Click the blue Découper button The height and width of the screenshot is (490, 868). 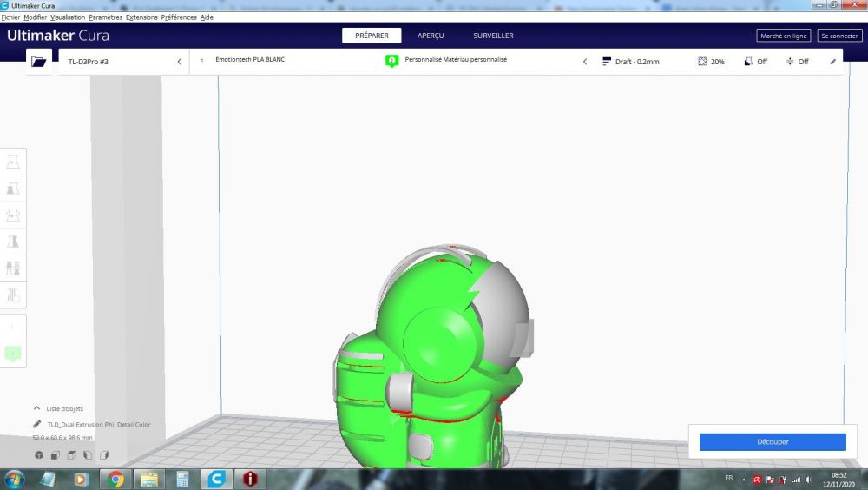773,441
